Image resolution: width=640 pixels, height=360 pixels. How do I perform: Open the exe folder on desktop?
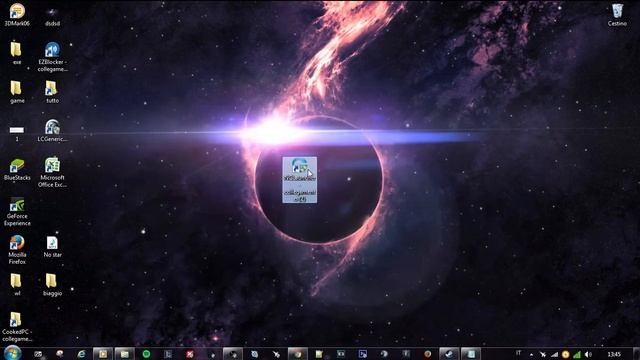point(16,53)
